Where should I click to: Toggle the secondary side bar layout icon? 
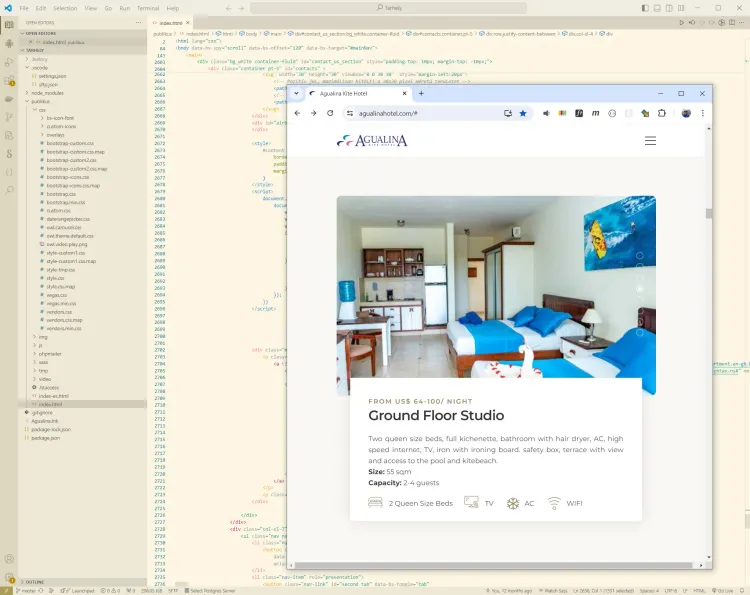point(669,8)
